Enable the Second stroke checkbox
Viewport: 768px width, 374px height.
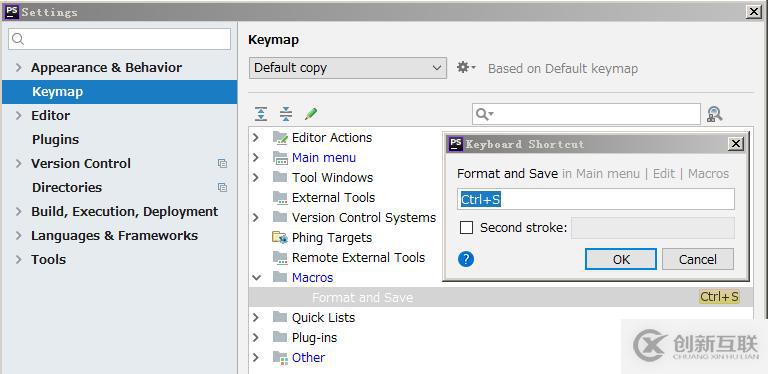click(x=467, y=228)
